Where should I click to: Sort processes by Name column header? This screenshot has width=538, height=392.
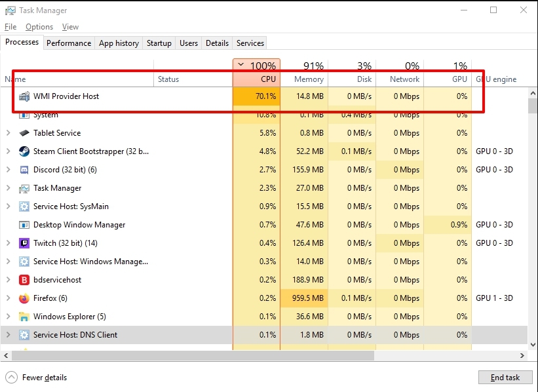[x=77, y=73]
